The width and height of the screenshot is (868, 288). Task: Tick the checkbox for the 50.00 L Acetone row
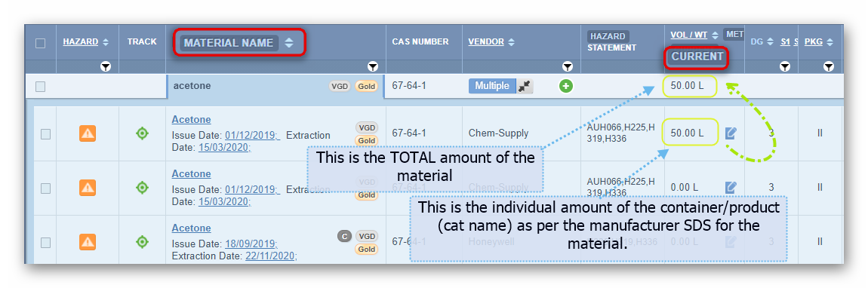click(x=46, y=133)
